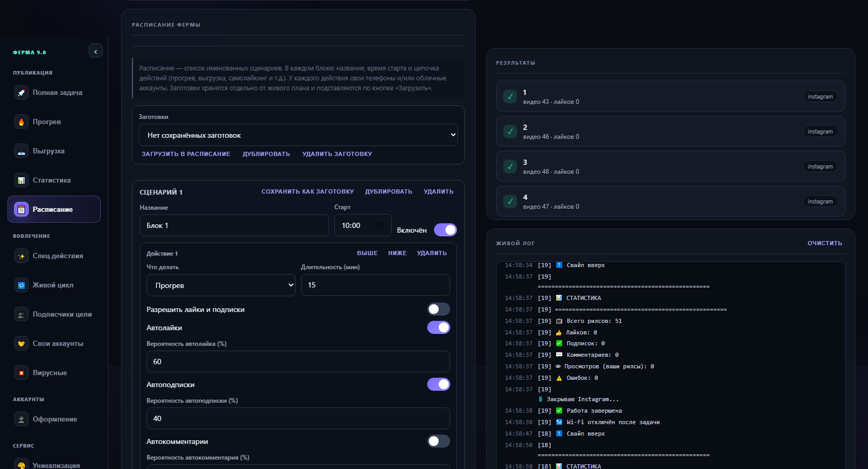Click the Вероятность автоподписки field showing 40
Viewport: 868px width, 469px height.
coord(298,418)
